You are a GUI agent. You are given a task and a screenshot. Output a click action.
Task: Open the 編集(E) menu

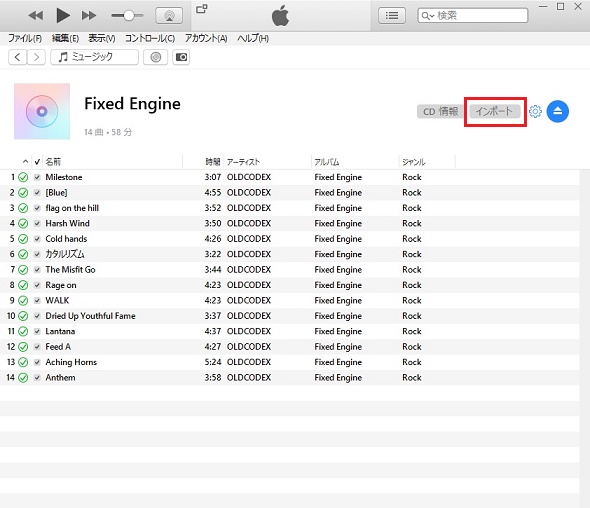65,38
